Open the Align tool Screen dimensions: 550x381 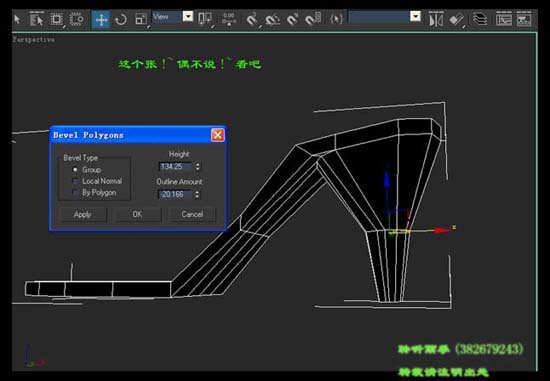coord(457,19)
